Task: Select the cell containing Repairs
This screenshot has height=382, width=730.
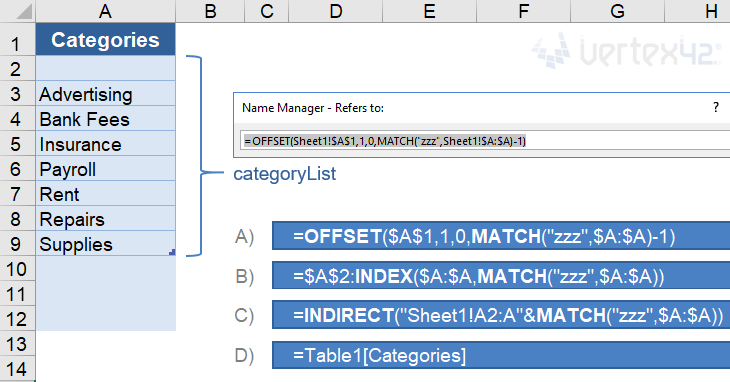Action: 105,219
